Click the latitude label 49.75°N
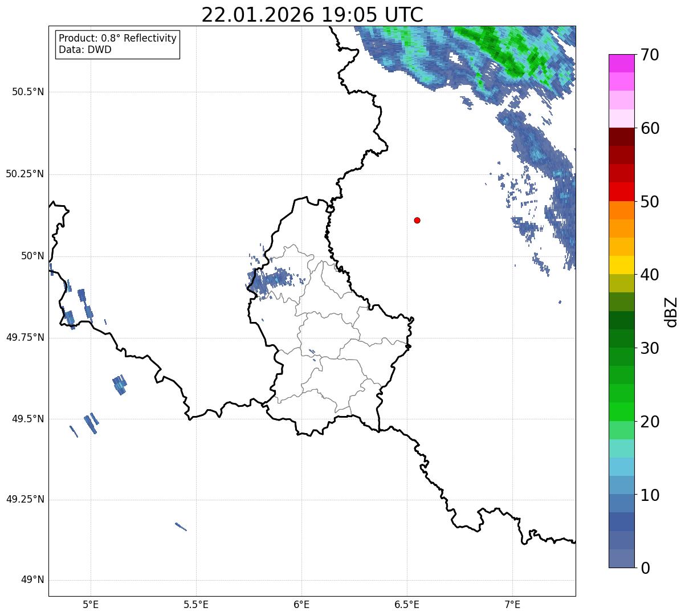The height and width of the screenshot is (616, 685). coord(25,337)
